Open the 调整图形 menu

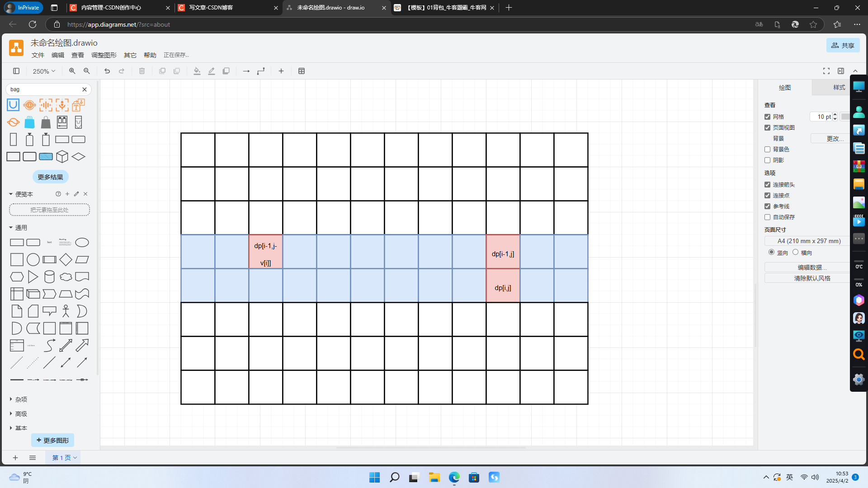tap(104, 55)
